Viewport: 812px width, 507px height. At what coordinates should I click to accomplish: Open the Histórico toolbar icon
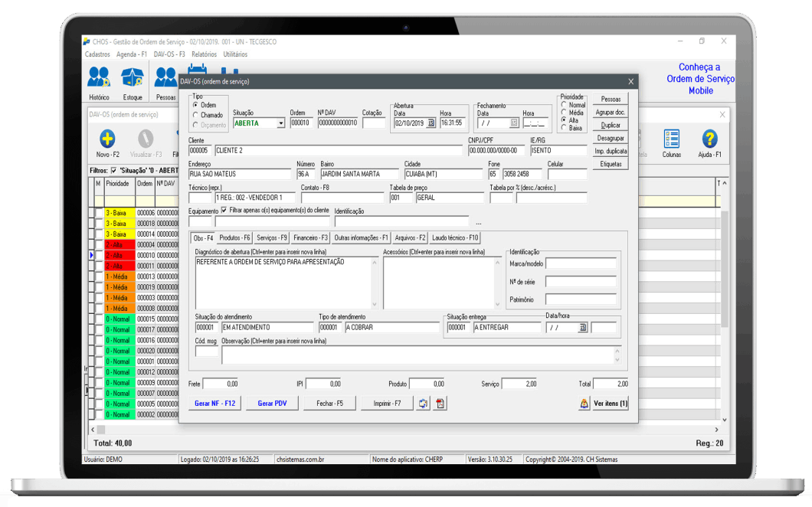[99, 77]
